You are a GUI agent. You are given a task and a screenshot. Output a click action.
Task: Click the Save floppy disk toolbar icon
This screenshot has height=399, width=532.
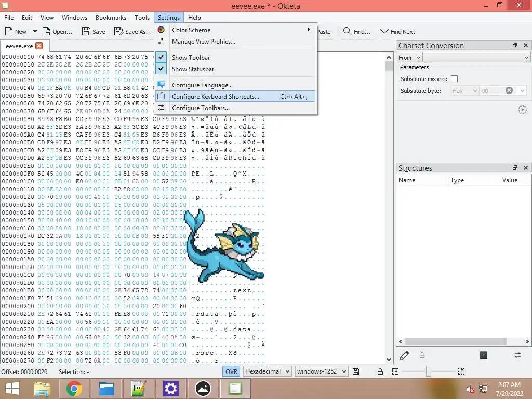(86, 32)
